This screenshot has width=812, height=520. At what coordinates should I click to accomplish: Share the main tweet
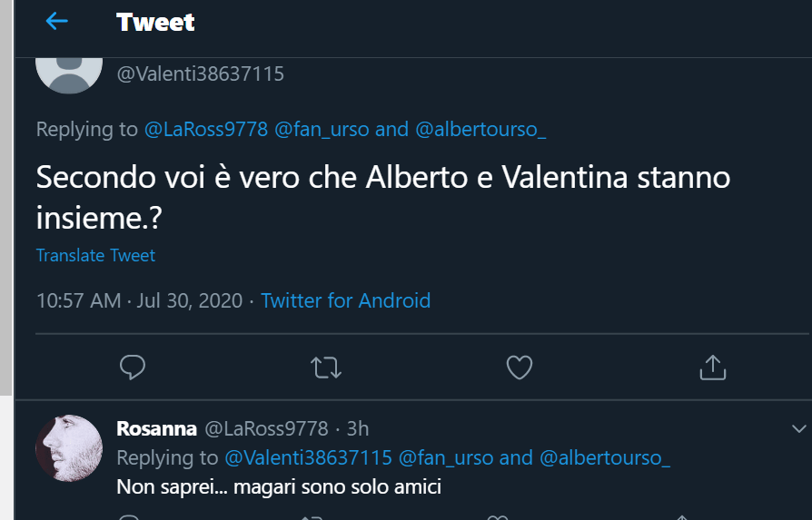pyautogui.click(x=712, y=367)
